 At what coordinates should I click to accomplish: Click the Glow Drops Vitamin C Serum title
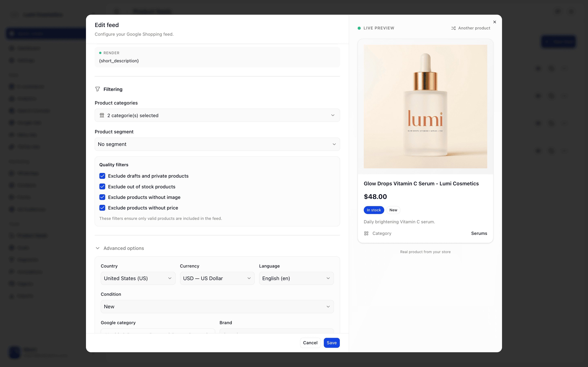pos(421,183)
